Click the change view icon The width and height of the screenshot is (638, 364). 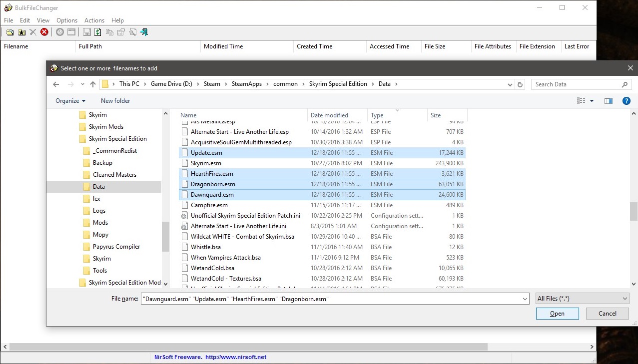coord(581,101)
